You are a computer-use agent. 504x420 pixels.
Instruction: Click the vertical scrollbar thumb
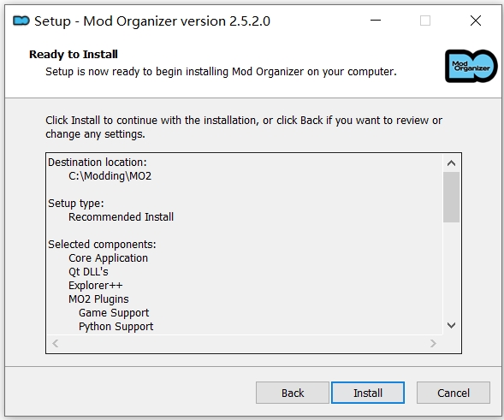click(451, 197)
